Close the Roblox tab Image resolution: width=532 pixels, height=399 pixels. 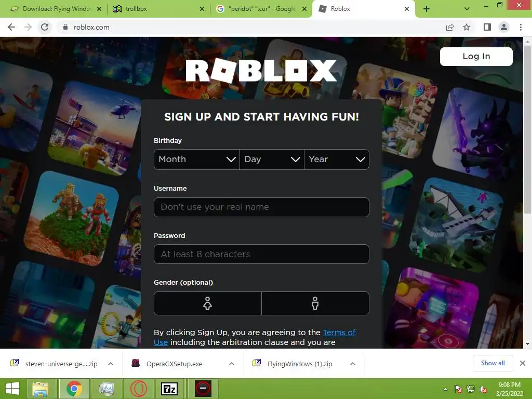pos(407,9)
